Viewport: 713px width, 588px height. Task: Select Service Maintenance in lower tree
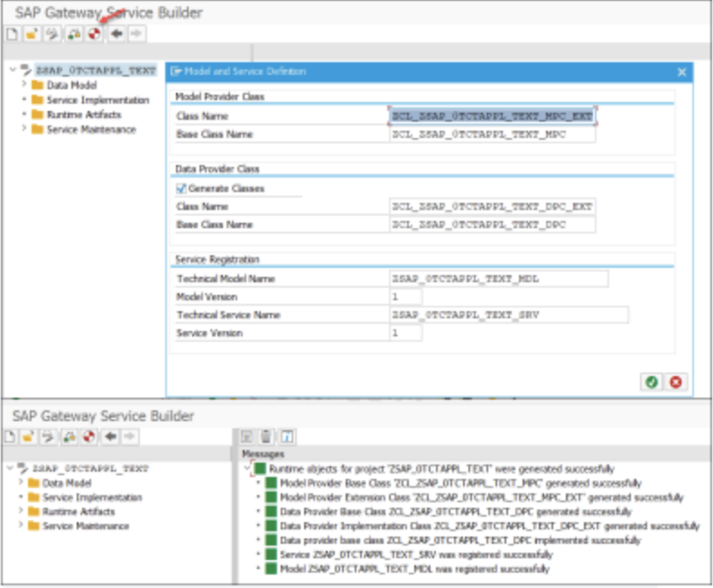point(86,526)
